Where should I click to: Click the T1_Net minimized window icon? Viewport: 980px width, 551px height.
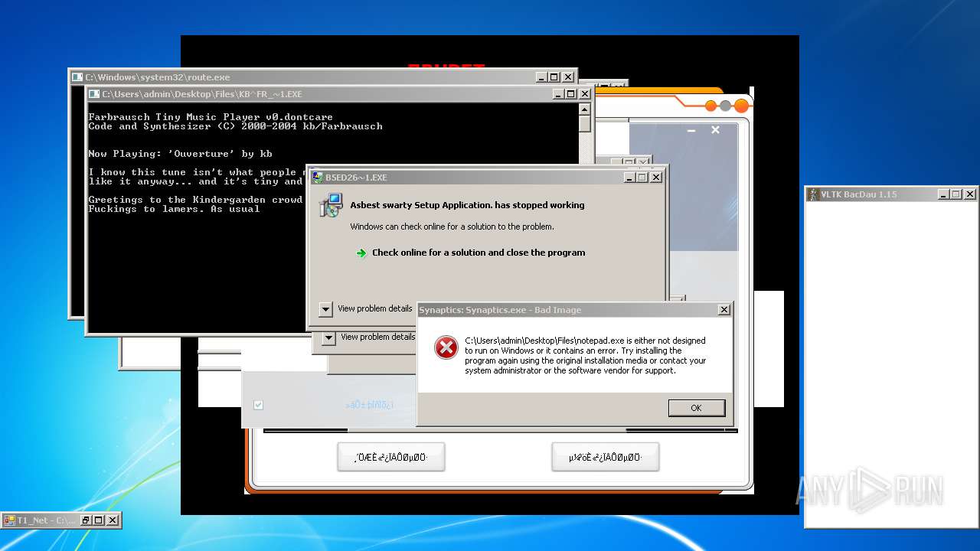(x=10, y=520)
